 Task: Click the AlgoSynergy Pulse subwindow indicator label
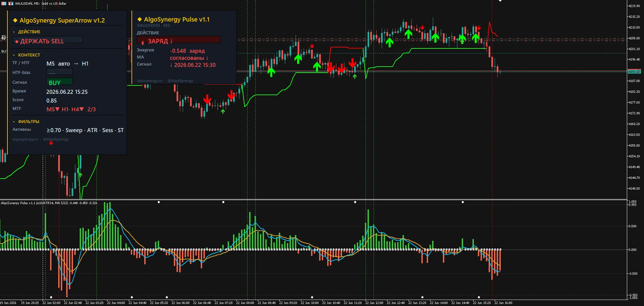tap(49, 203)
